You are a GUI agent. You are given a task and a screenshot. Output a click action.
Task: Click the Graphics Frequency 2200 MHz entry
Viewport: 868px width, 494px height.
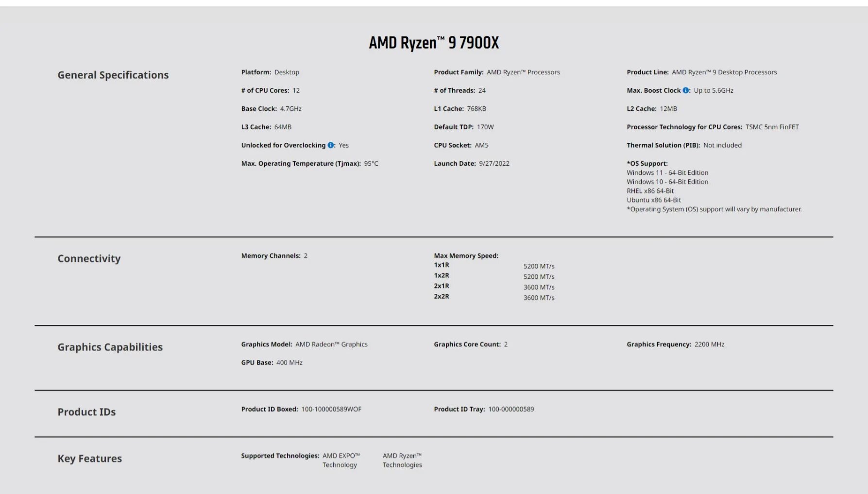675,344
